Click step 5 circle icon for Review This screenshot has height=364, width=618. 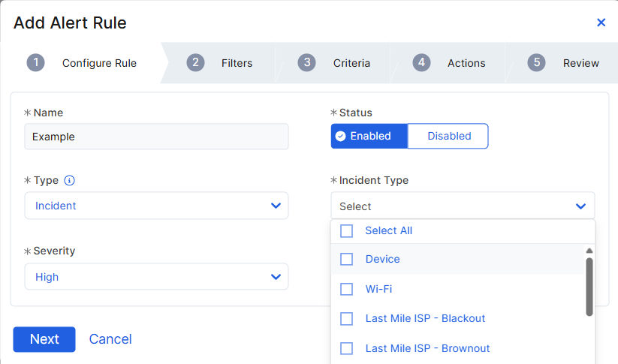tap(536, 62)
